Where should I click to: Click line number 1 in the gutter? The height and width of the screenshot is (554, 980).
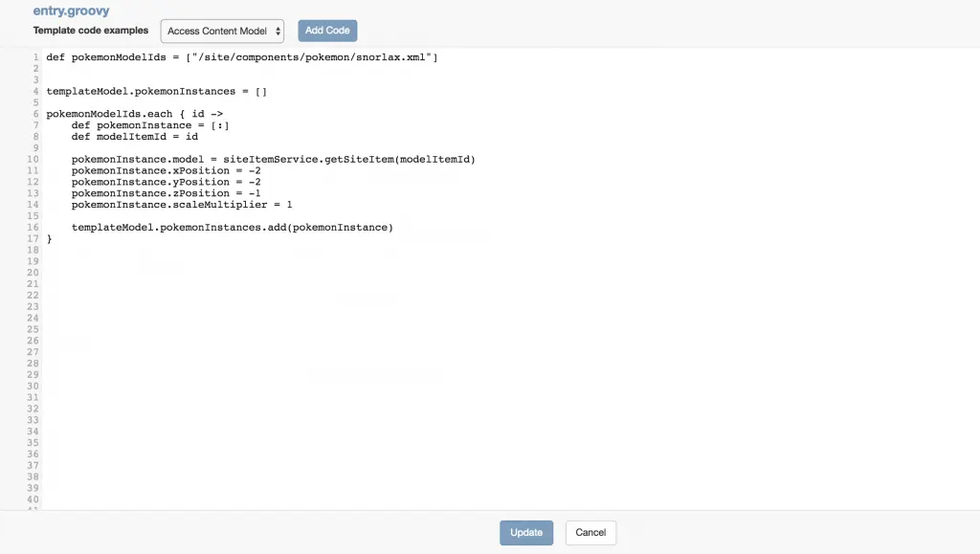pyautogui.click(x=35, y=57)
